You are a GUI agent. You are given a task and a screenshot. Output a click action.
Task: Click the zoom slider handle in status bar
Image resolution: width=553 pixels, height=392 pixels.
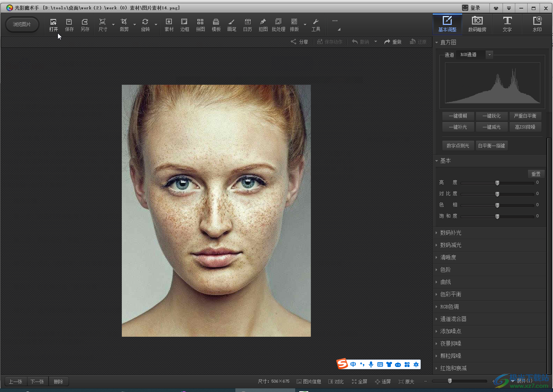(x=450, y=381)
